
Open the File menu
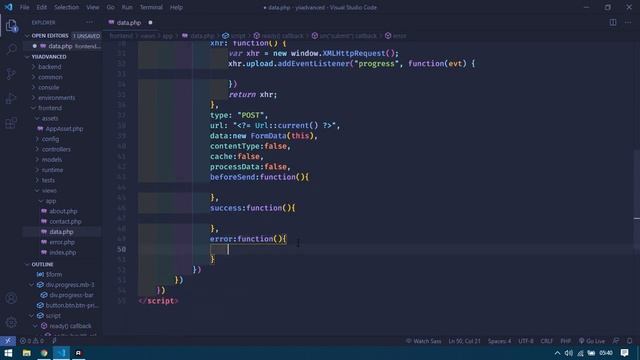pyautogui.click(x=24, y=7)
